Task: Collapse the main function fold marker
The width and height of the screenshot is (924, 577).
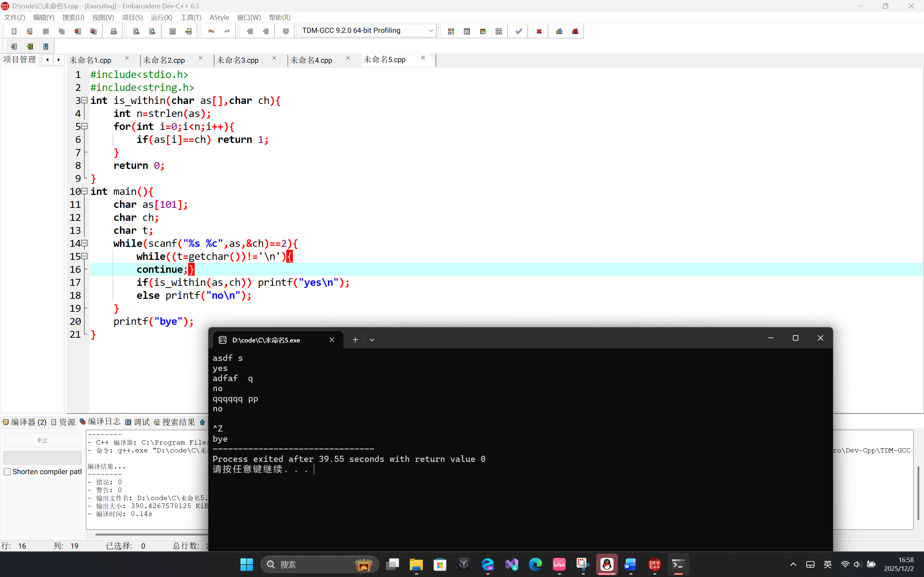Action: pos(85,191)
